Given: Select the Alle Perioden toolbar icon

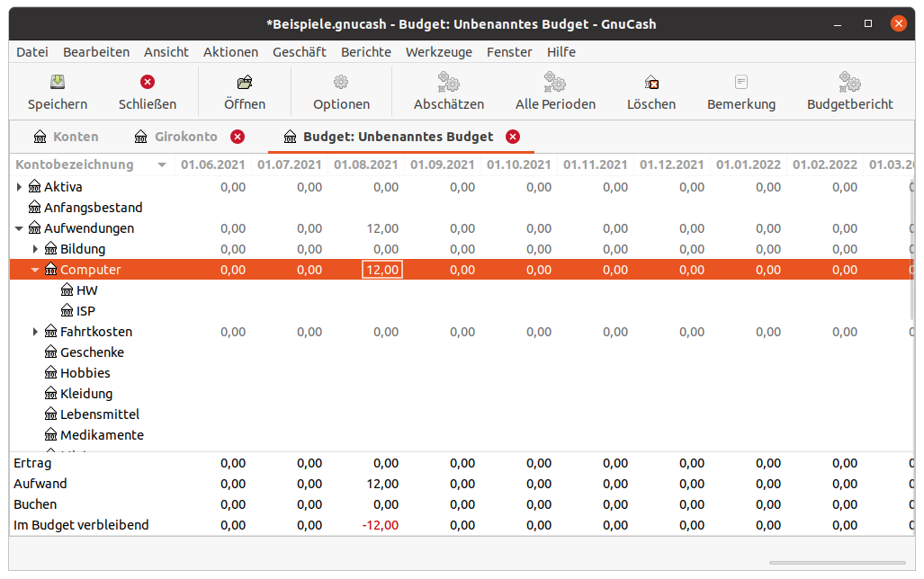Looking at the screenshot, I should pos(555,83).
